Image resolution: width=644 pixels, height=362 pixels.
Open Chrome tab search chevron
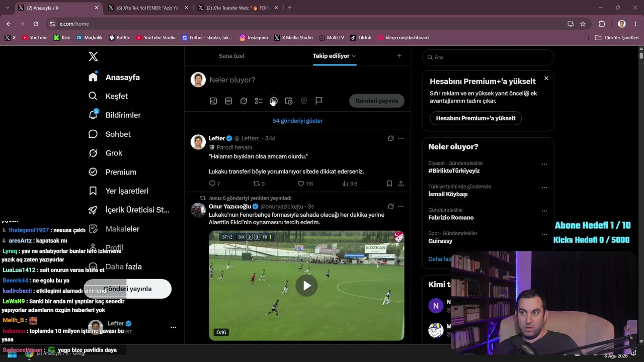tap(7, 8)
